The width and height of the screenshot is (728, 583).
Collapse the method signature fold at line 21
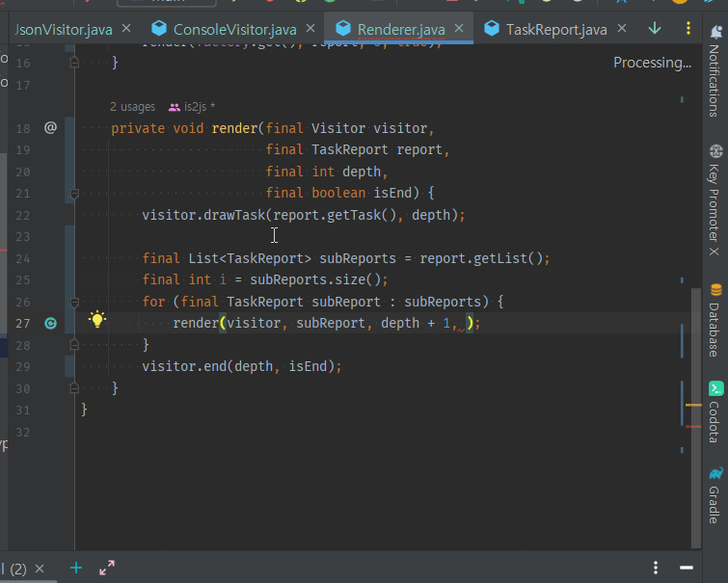[x=74, y=193]
